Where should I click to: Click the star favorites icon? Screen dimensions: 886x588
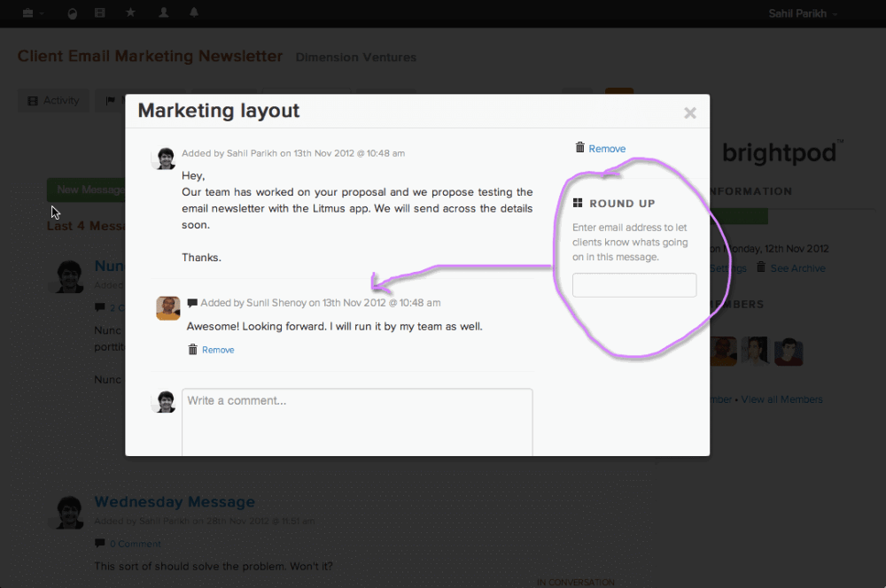[x=130, y=12]
